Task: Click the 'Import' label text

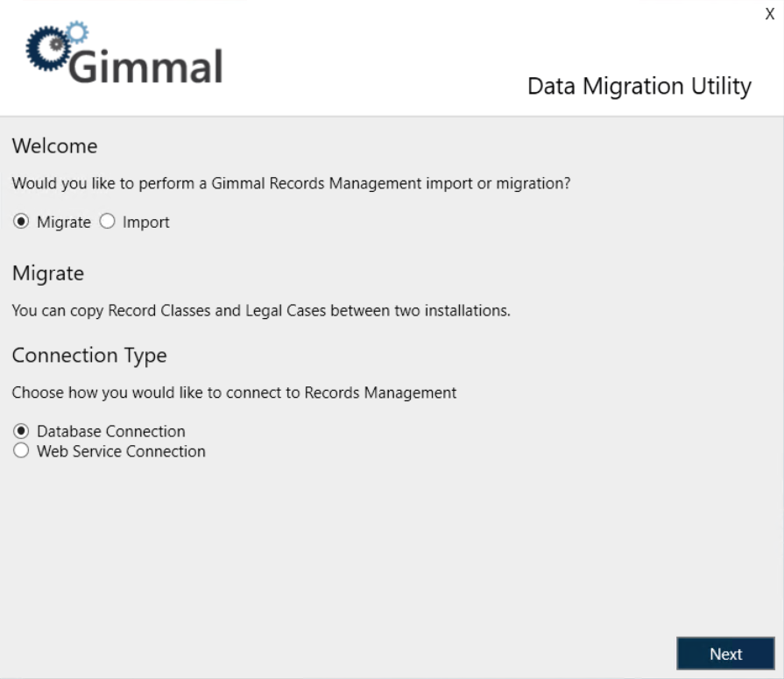Action: pyautogui.click(x=145, y=223)
